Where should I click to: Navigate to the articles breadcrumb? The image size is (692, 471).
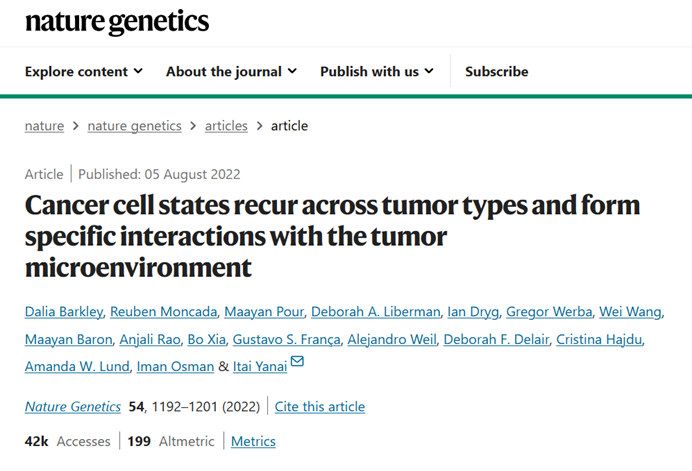click(227, 126)
